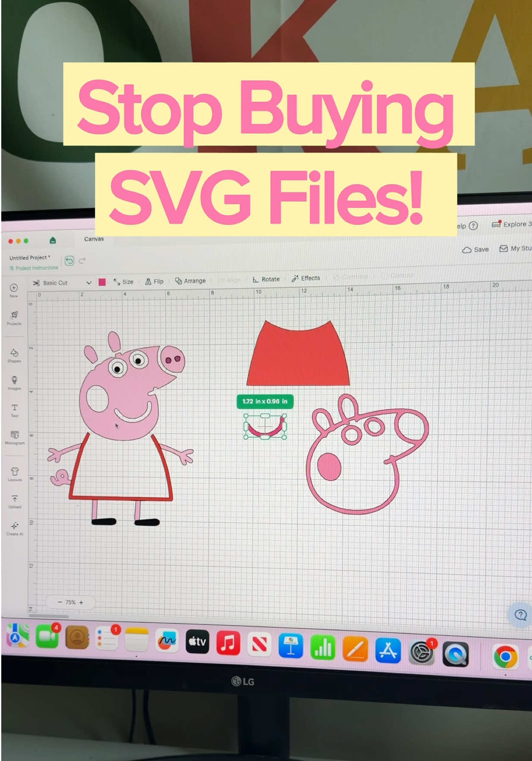Screen dimensions: 532x761
Task: Open the Effects tool
Action: 306,278
